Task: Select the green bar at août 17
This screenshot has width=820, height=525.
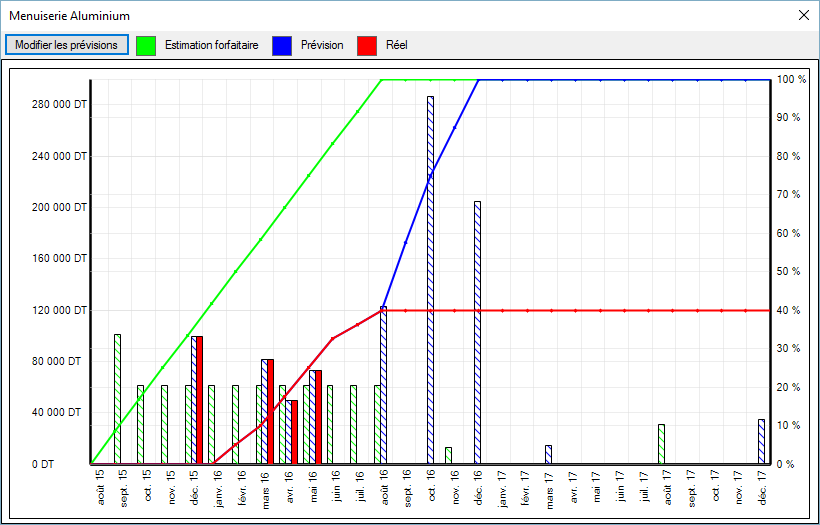Action: click(661, 444)
